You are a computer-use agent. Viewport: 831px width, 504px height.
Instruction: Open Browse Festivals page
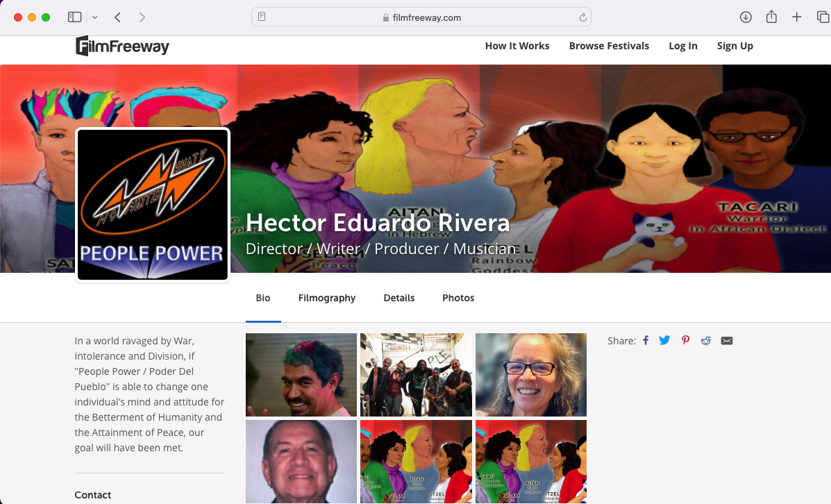(609, 46)
